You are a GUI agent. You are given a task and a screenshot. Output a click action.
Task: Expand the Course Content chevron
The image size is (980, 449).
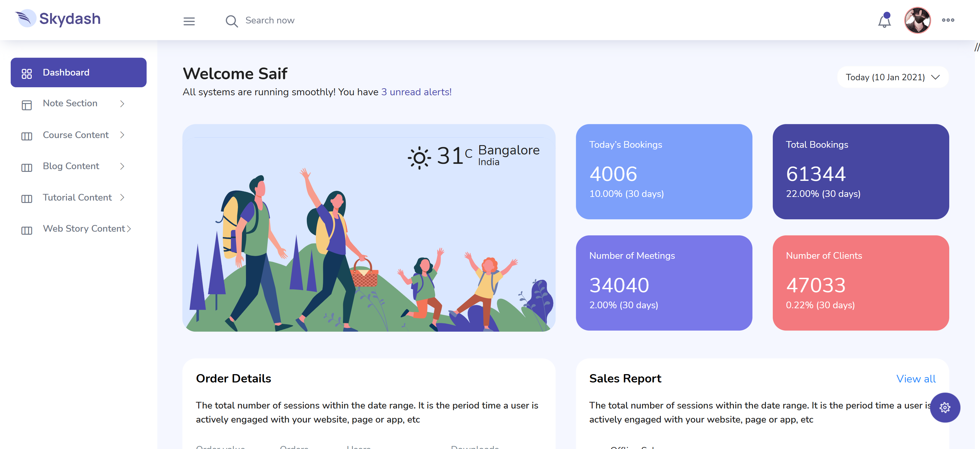tap(122, 135)
